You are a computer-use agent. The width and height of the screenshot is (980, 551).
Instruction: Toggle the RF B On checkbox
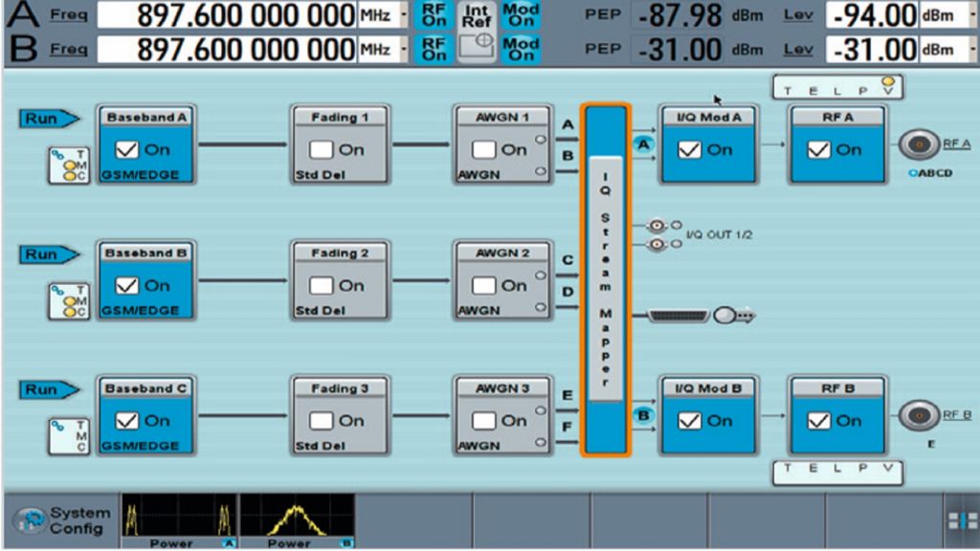pyautogui.click(x=819, y=421)
